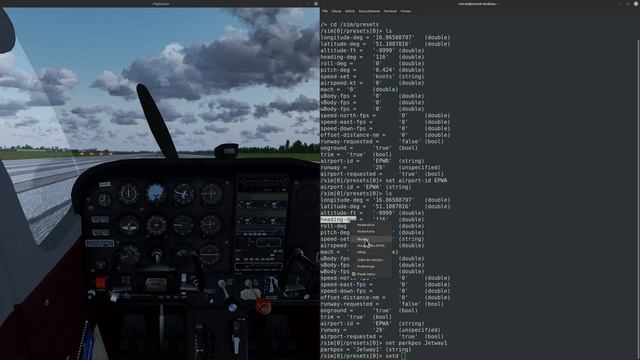Viewport: 640px width, 360px height.
Task: Click the small clock gauge at panel's upper left
Action: click(104, 200)
